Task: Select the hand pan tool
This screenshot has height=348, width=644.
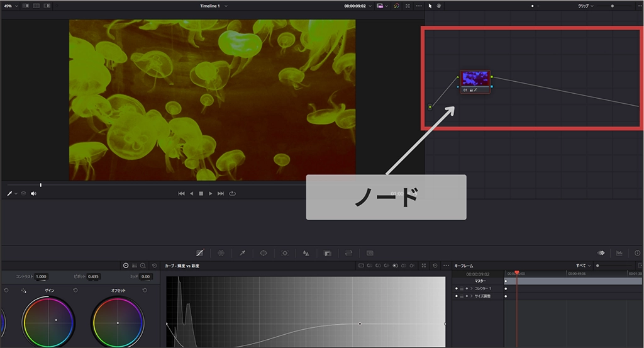Action: pyautogui.click(x=439, y=6)
